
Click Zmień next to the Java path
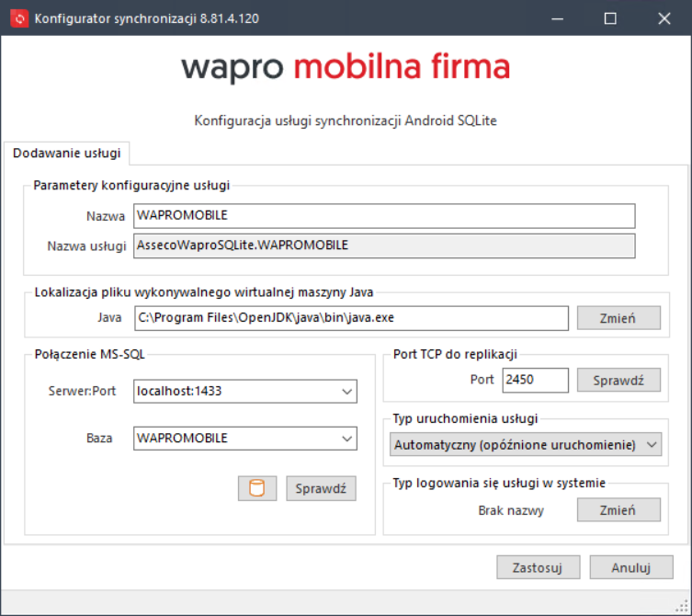coord(618,318)
